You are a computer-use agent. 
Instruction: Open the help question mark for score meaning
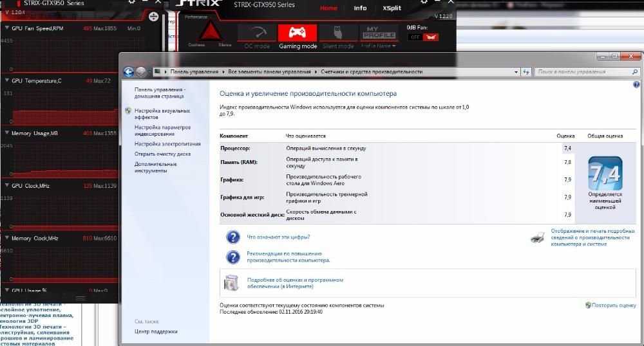click(233, 237)
